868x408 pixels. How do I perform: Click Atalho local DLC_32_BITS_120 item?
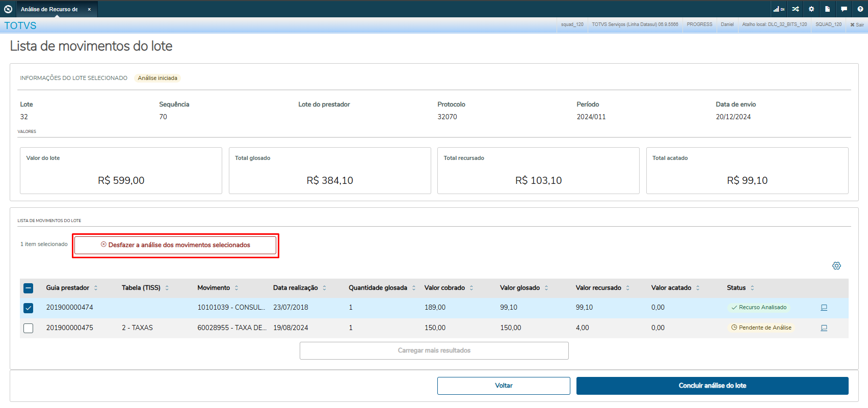[x=774, y=24]
